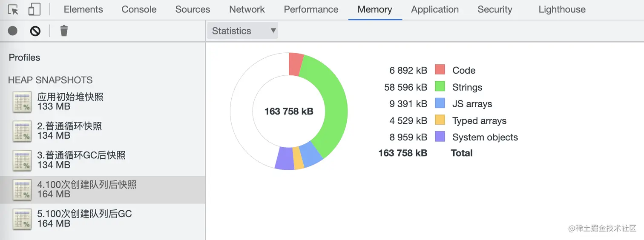
Task: Toggle the Code category red checkbox
Action: [x=440, y=70]
